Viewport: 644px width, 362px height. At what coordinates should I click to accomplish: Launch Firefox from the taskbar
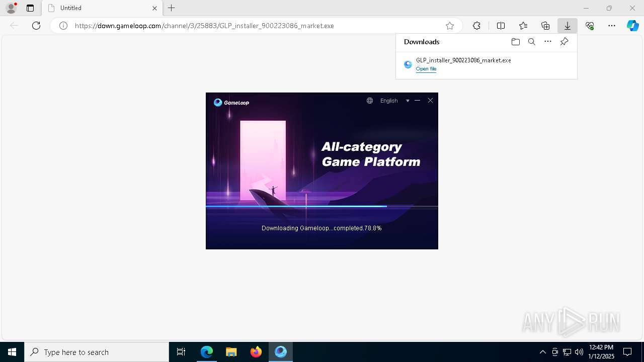[256, 352]
